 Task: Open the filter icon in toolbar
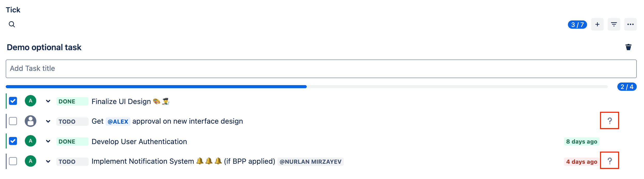(x=614, y=24)
